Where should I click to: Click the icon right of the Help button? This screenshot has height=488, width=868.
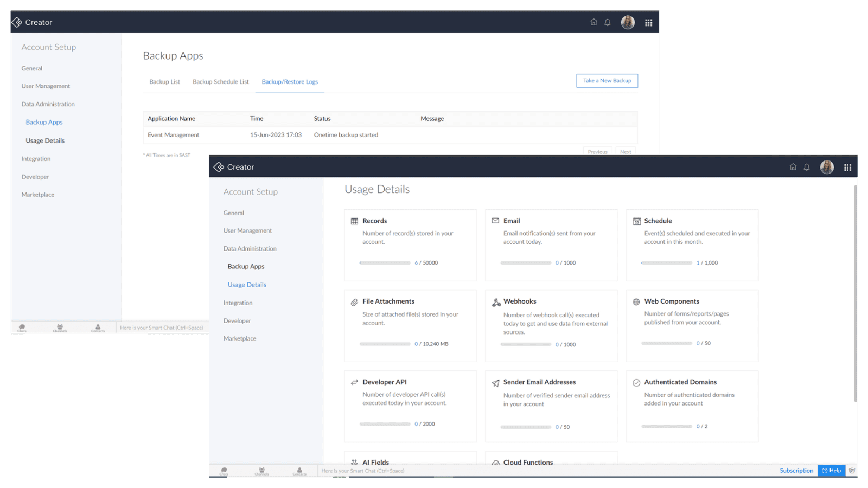tap(852, 471)
